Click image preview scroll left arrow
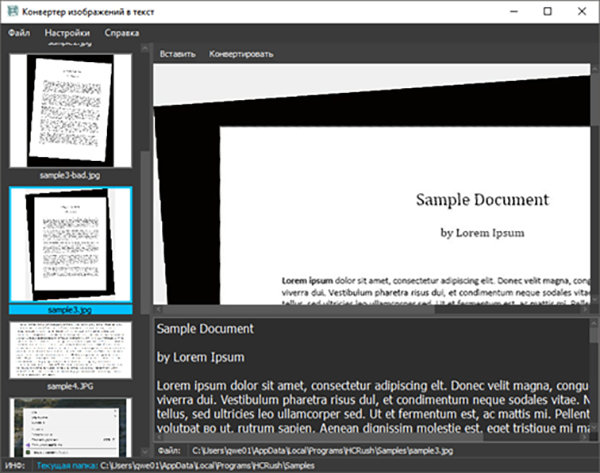Screen dimensions: 600x473 point(158,310)
